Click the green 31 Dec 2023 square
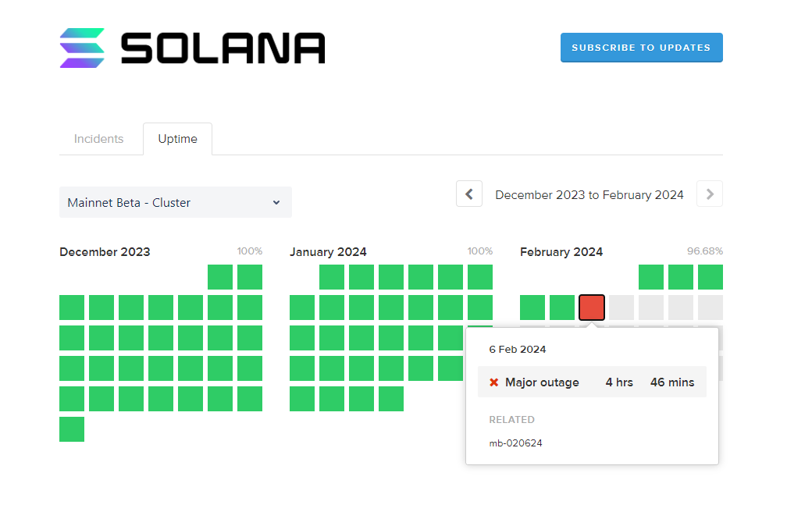This screenshot has height=512, width=812. pyautogui.click(x=72, y=429)
